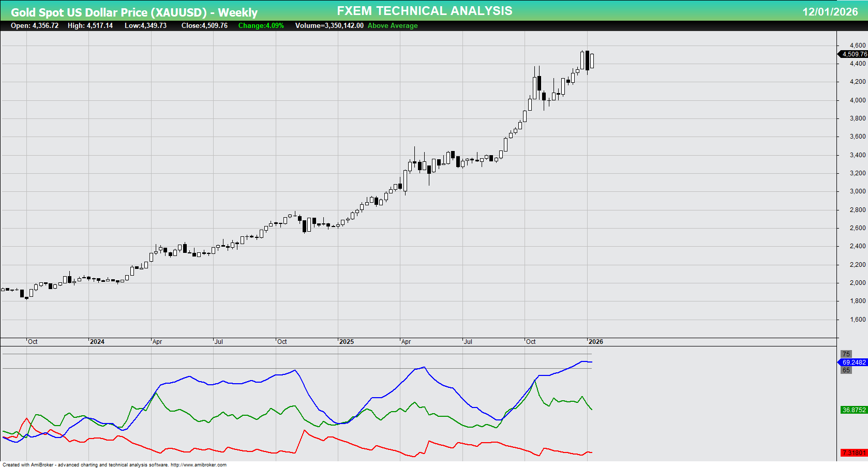Select the FXEM TECHNICAL ANALYSIS header
Viewport: 868px width, 468px height.
pyautogui.click(x=424, y=10)
